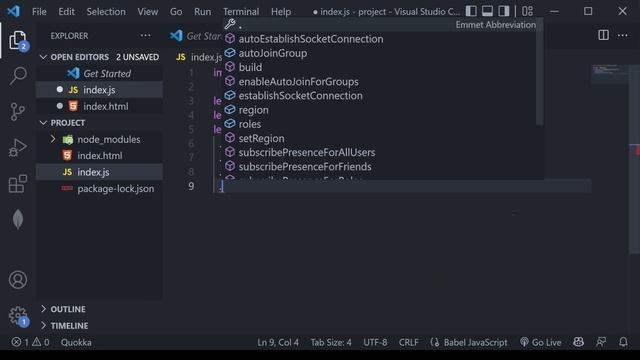Open the Go menu

point(176,11)
